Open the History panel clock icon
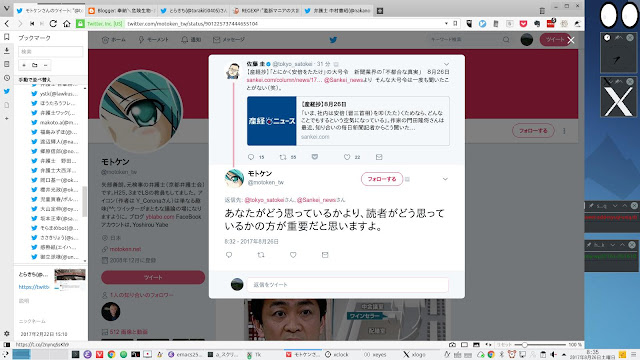 tap(7, 78)
